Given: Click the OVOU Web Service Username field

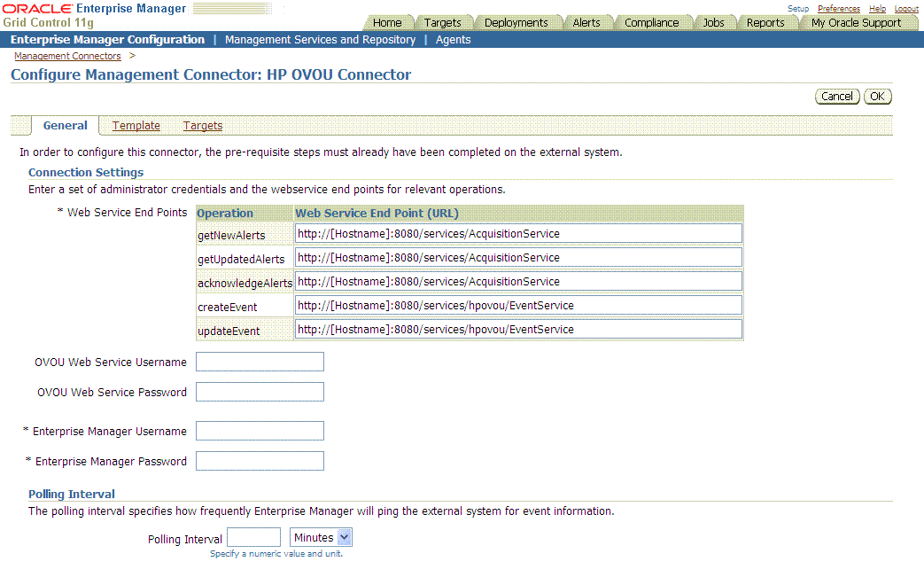Looking at the screenshot, I should pos(259,361).
